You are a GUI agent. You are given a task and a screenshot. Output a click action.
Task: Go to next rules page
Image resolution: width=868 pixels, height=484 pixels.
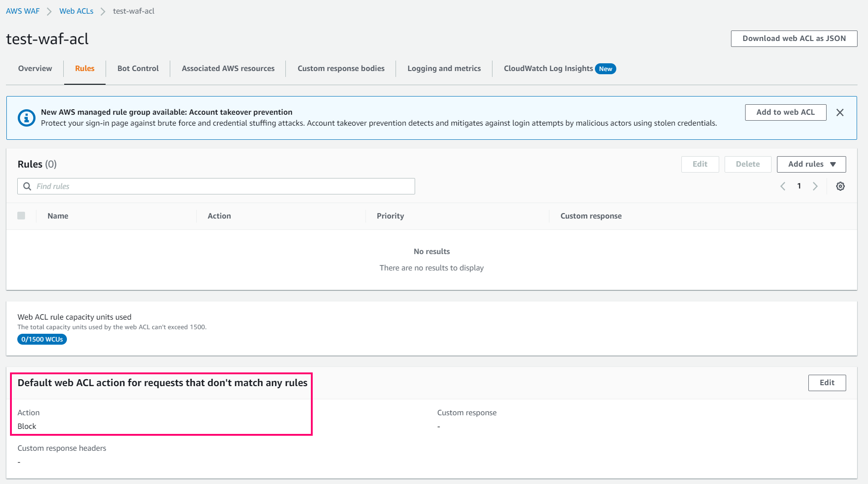point(815,186)
